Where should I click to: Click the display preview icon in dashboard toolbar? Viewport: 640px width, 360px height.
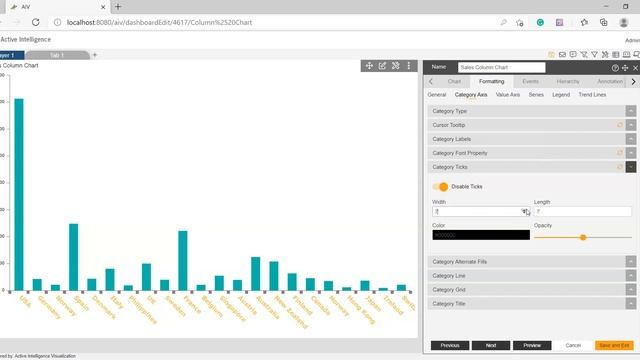626,55
